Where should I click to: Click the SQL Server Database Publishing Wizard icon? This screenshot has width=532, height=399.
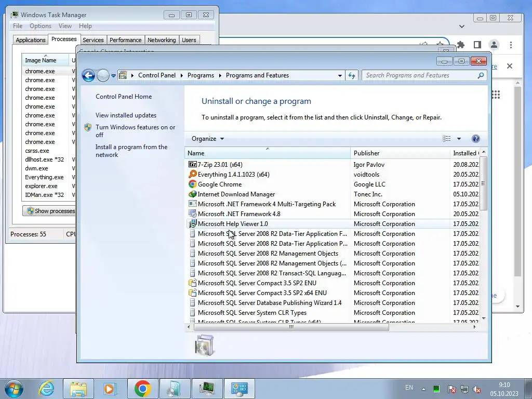(192, 303)
